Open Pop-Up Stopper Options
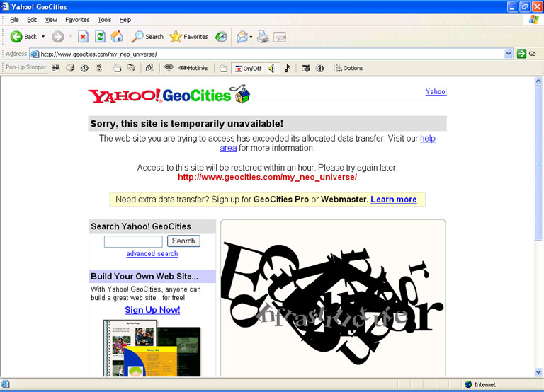The height and width of the screenshot is (392, 544). (x=349, y=68)
